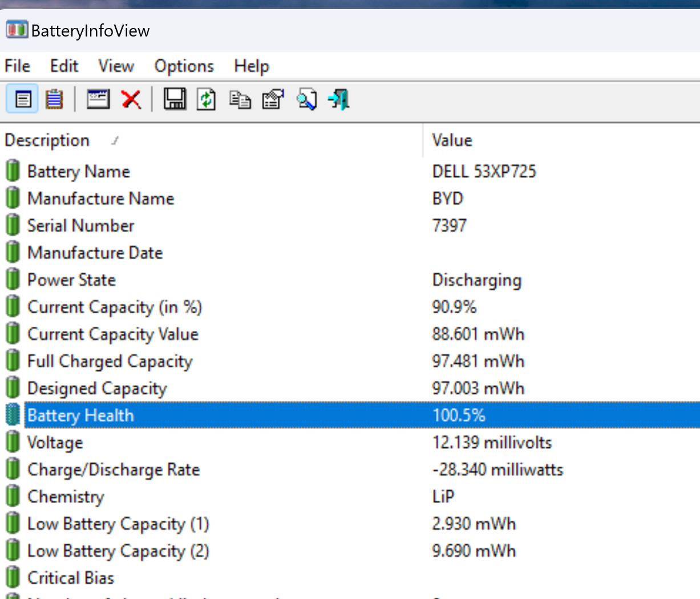
Task: Click the 97.003 mWh value
Action: pyautogui.click(x=478, y=388)
